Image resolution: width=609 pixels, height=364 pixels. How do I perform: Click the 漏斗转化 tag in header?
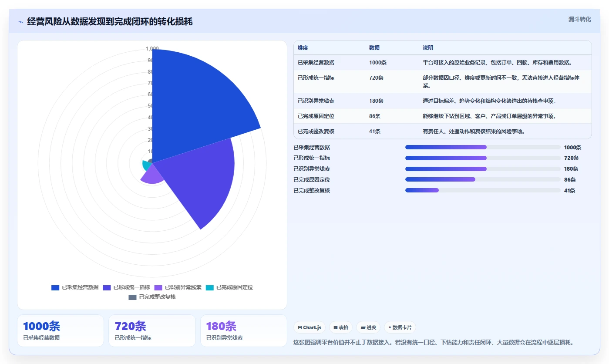click(x=579, y=19)
